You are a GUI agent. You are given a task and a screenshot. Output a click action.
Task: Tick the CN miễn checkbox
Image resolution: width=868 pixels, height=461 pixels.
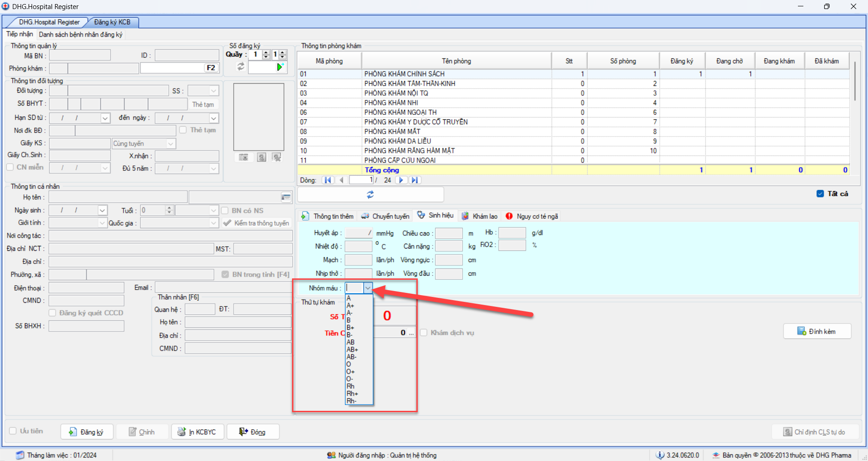(x=10, y=167)
